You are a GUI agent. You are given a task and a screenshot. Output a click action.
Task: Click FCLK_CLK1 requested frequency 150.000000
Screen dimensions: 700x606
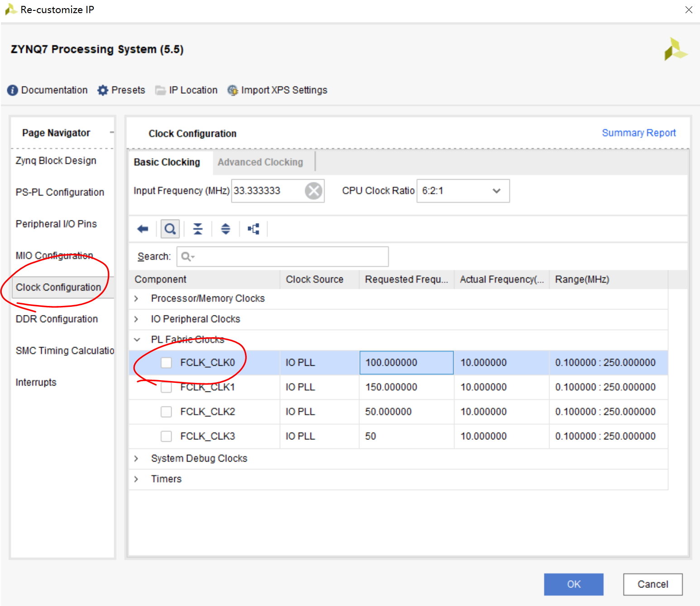[x=407, y=387]
